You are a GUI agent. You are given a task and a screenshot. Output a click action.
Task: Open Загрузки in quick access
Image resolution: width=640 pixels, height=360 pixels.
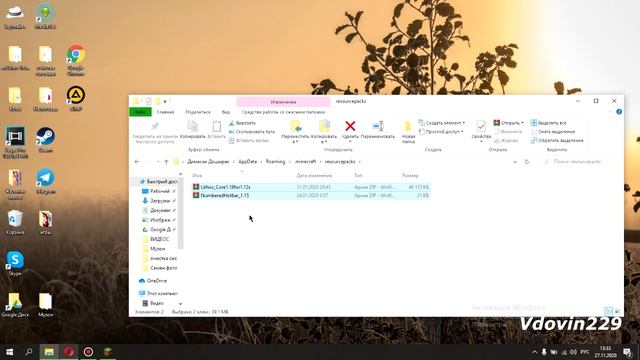tap(159, 201)
